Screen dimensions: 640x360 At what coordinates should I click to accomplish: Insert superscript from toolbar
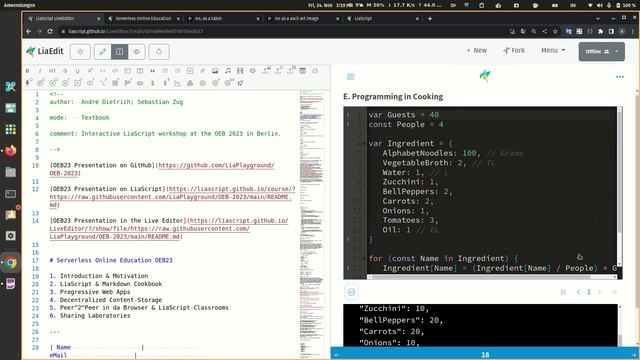point(90,71)
